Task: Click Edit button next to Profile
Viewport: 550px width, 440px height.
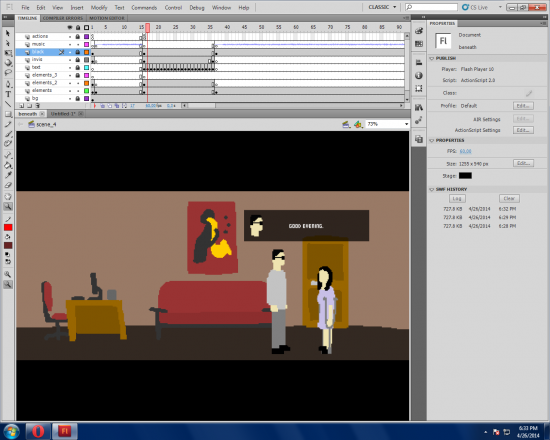Action: click(x=523, y=106)
